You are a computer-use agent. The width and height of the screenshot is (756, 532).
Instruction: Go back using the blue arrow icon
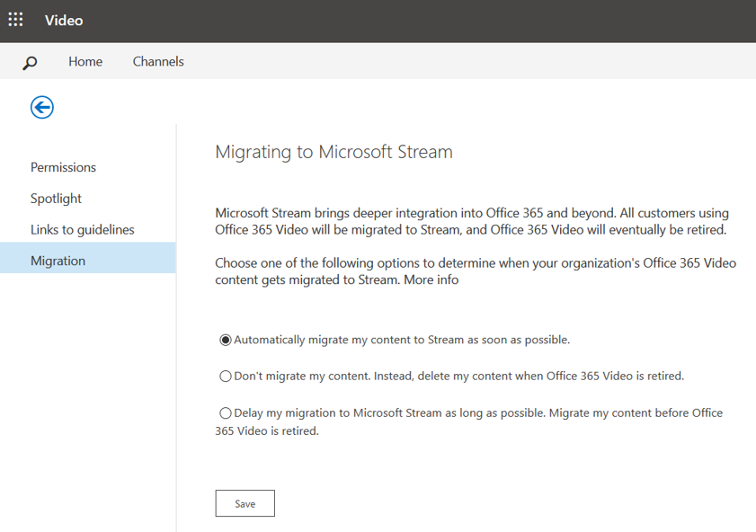pos(42,108)
